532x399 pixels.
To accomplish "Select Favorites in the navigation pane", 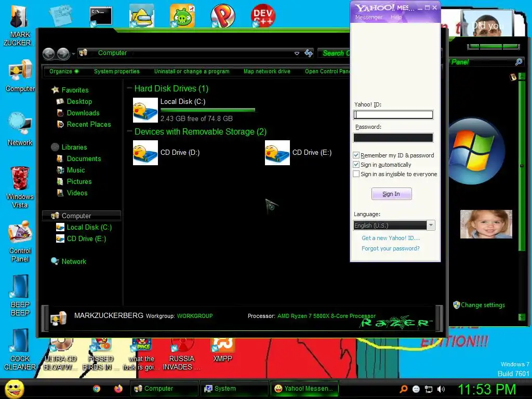I will (75, 90).
